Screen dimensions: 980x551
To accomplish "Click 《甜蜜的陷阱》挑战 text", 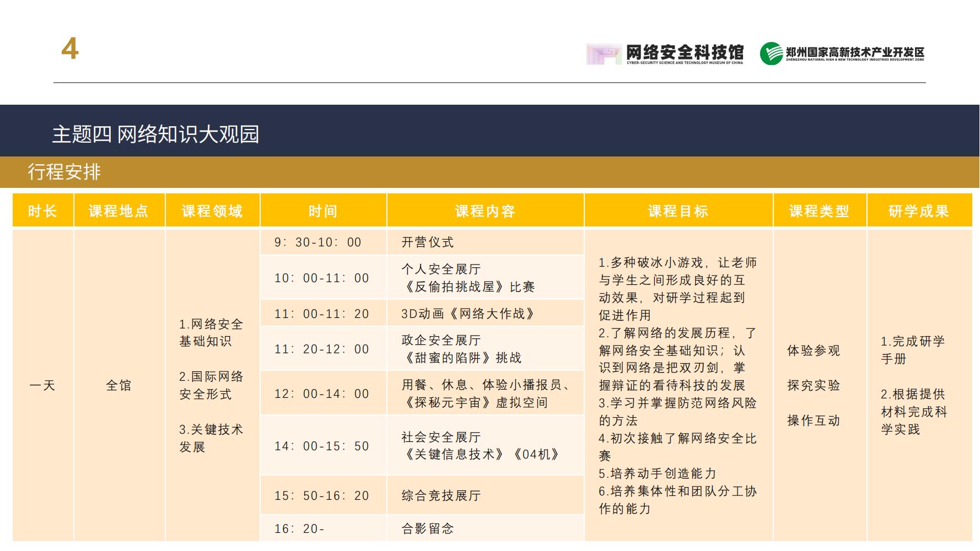I will 461,358.
